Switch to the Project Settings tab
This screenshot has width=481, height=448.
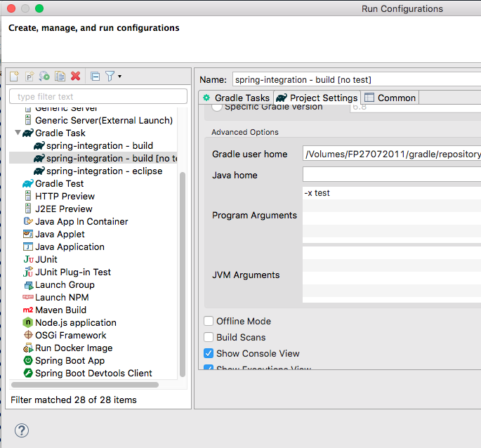(317, 98)
